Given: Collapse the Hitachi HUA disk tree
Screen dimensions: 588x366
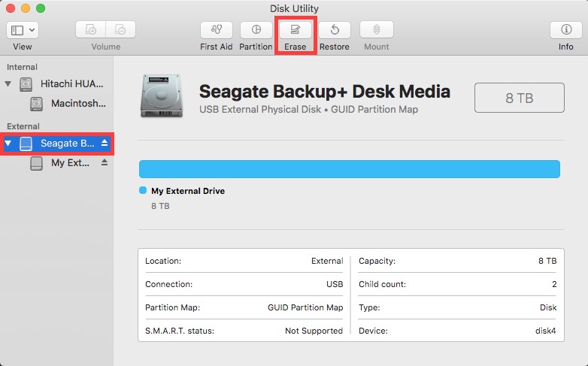Looking at the screenshot, I should pos(8,83).
